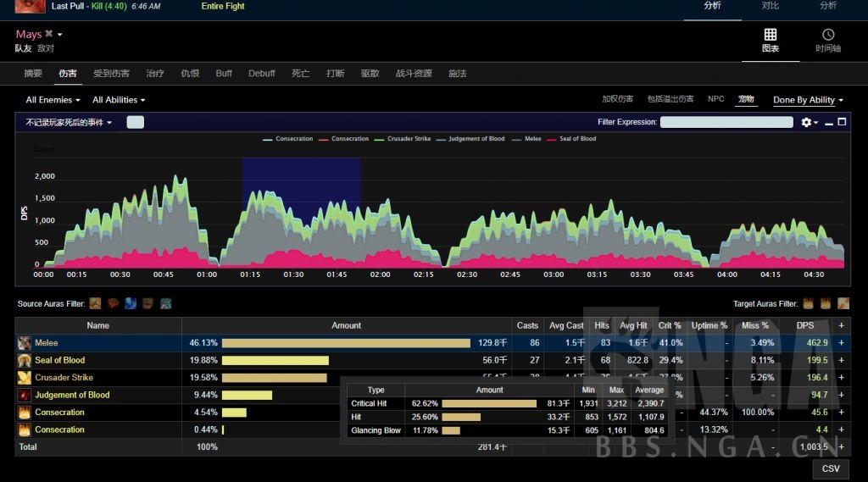Click the Melee ability icon
The height and width of the screenshot is (482, 868).
(24, 343)
